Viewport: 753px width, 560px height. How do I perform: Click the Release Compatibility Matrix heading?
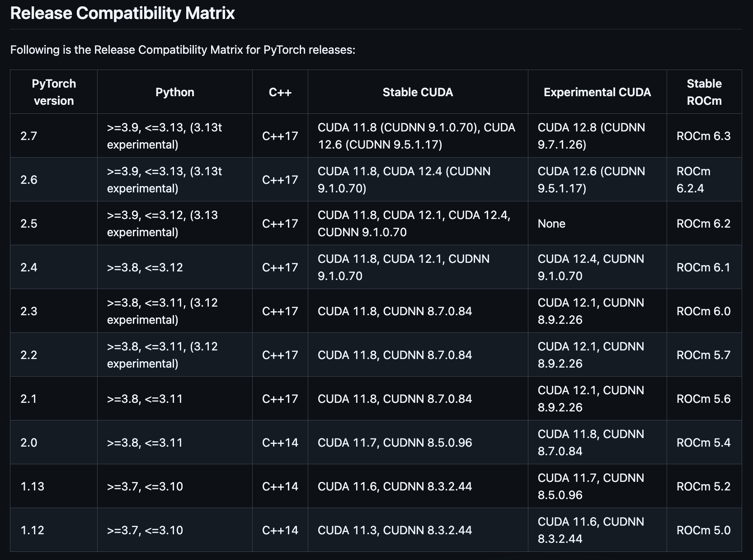[x=122, y=13]
